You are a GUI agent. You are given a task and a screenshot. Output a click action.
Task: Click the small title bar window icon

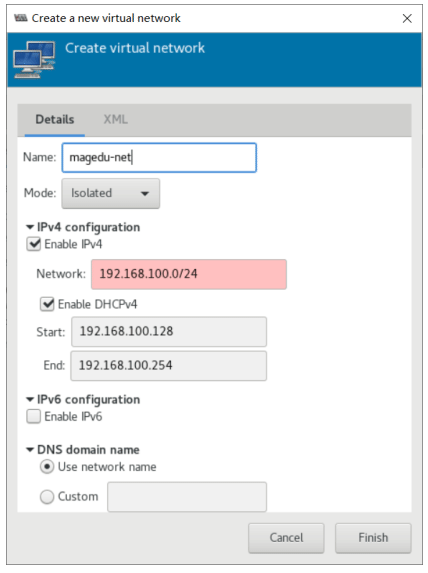tap(21, 18)
